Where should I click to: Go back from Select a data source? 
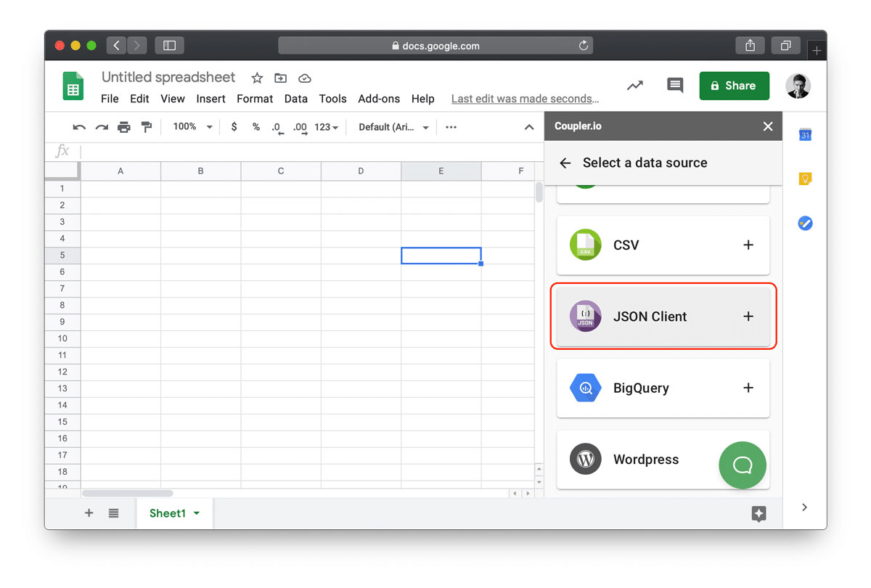(565, 163)
